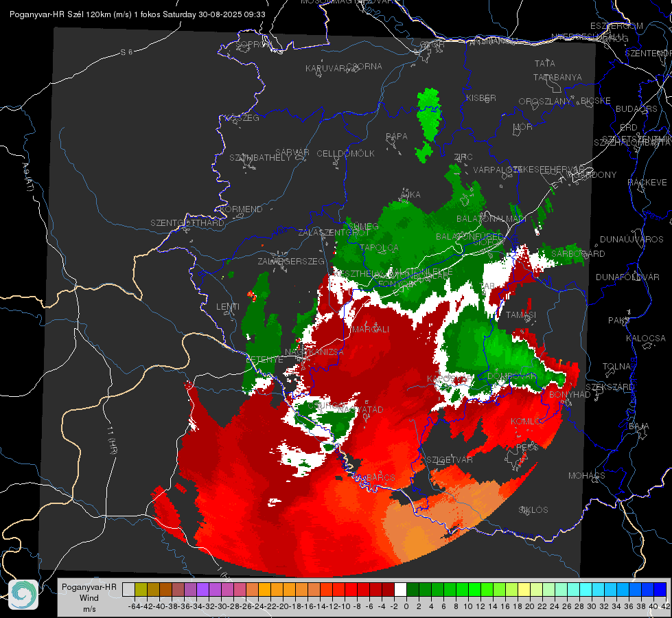Click the LETENYE city label
The width and height of the screenshot is (672, 618).
[265, 360]
